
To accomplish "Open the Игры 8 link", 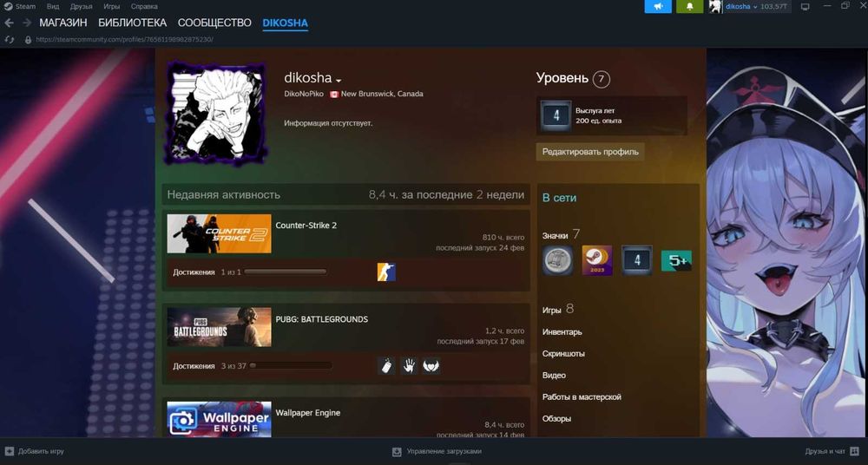I will [x=558, y=310].
